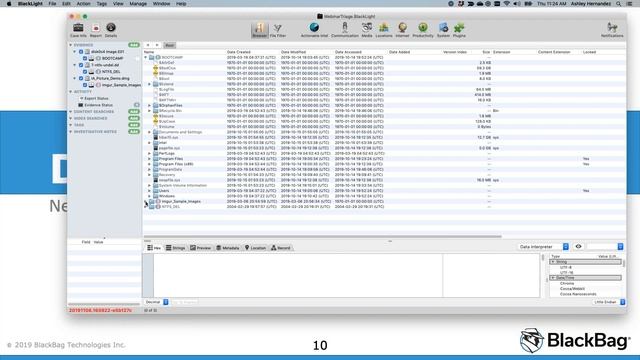
Task: Toggle the NTFS_DEL evidence checkbox
Action: tap(85, 71)
